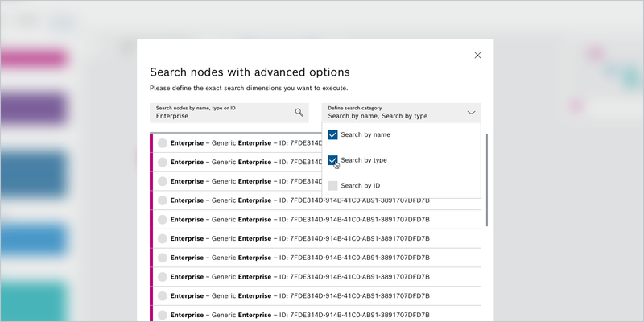Open the fourth Enterprise result row text
Viewport: 644px width, 322px height.
(299, 200)
